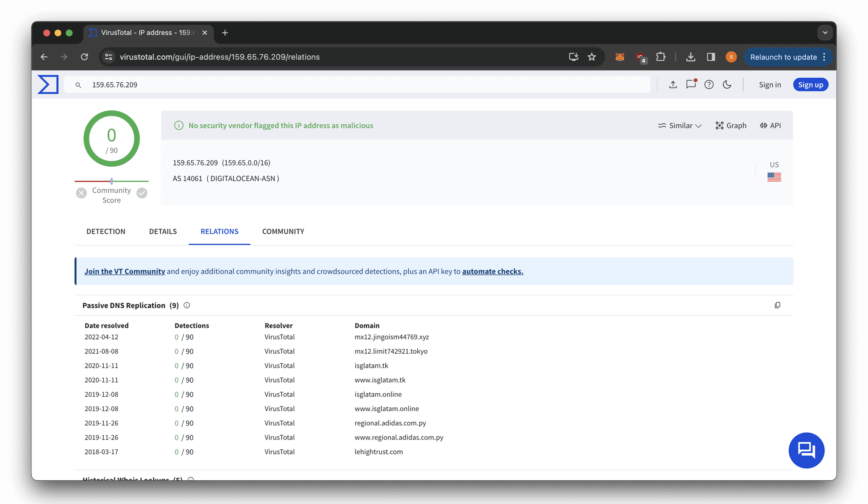Open the VirusTotal help icon

(709, 84)
